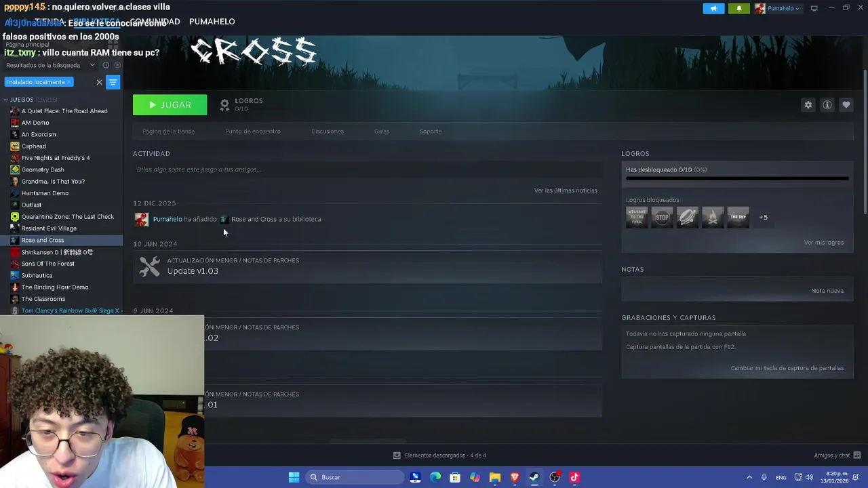Image resolution: width=868 pixels, height=488 pixels.
Task: Open 'Amigos y chat' panel
Action: pyautogui.click(x=837, y=455)
